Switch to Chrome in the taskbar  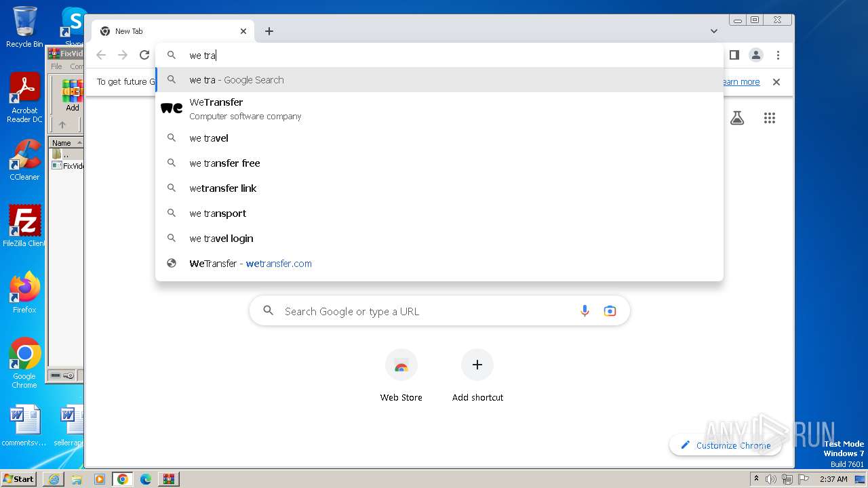click(123, 479)
